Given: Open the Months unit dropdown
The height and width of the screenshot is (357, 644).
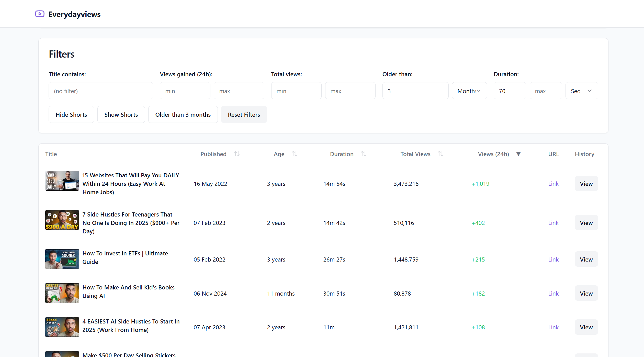Looking at the screenshot, I should point(469,91).
